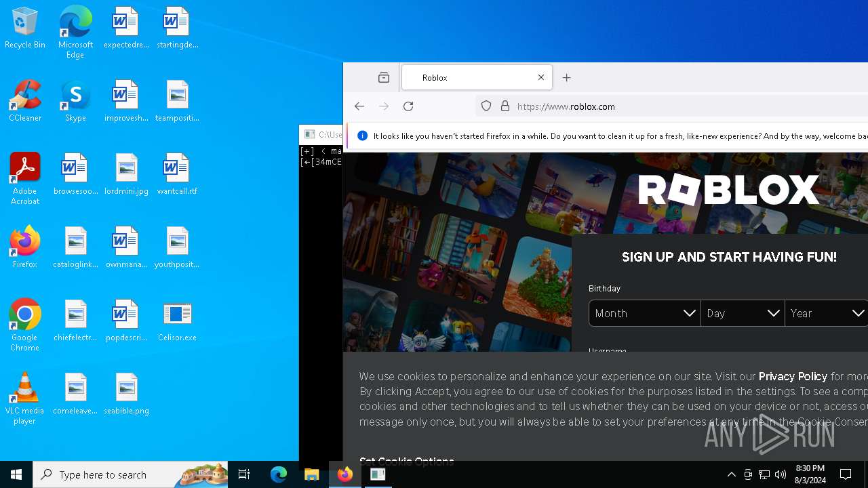Expand the Birthday Day dropdown
Viewport: 868px width, 488px height.
tap(743, 313)
